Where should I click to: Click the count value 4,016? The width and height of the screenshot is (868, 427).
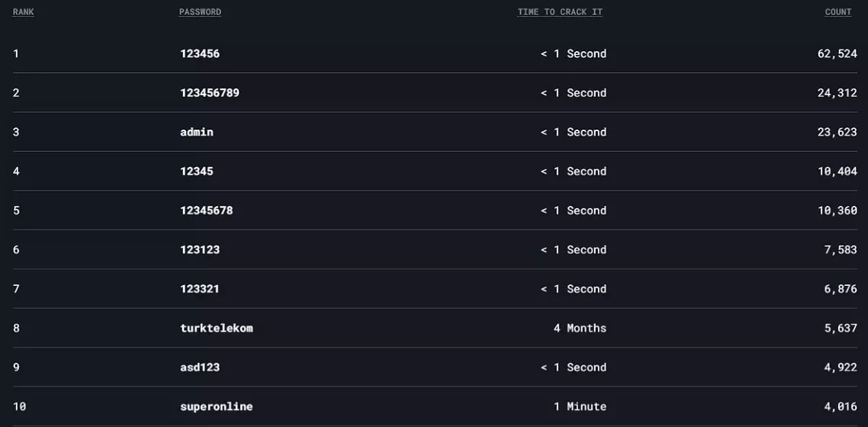click(x=841, y=407)
